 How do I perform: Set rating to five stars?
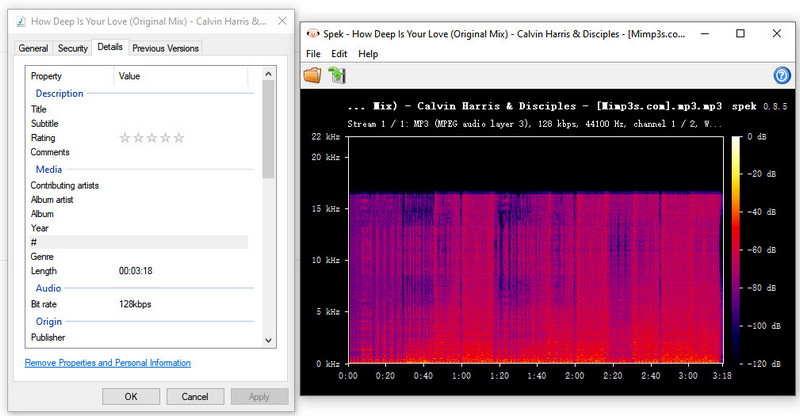[x=179, y=138]
